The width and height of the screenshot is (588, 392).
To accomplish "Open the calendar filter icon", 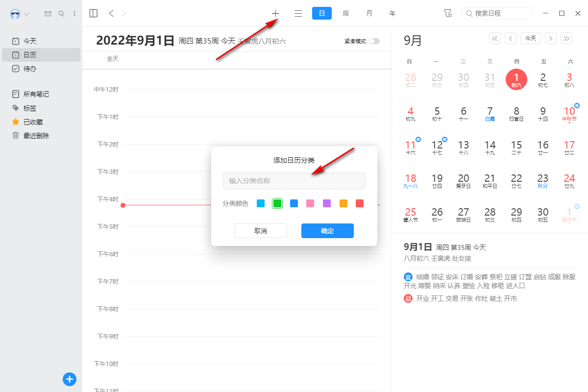I will click(447, 13).
